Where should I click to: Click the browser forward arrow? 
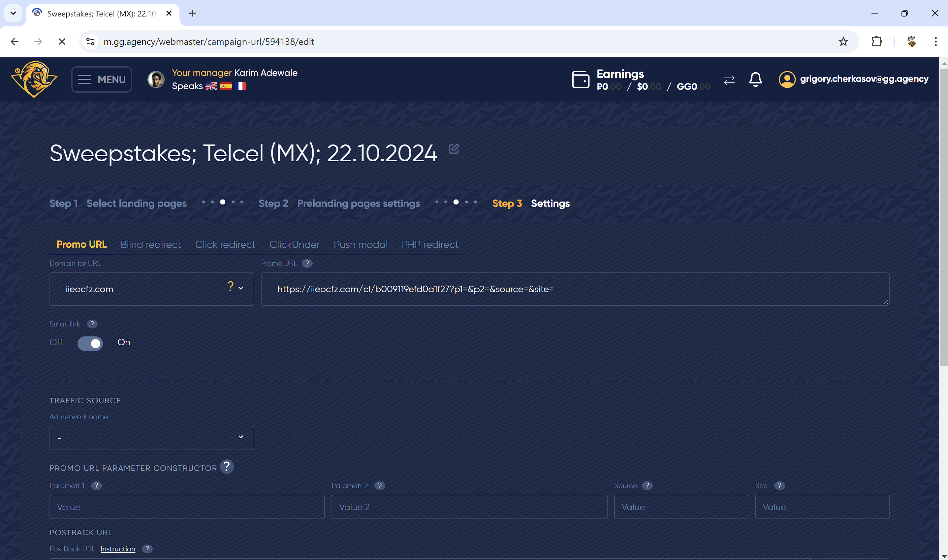click(x=38, y=42)
